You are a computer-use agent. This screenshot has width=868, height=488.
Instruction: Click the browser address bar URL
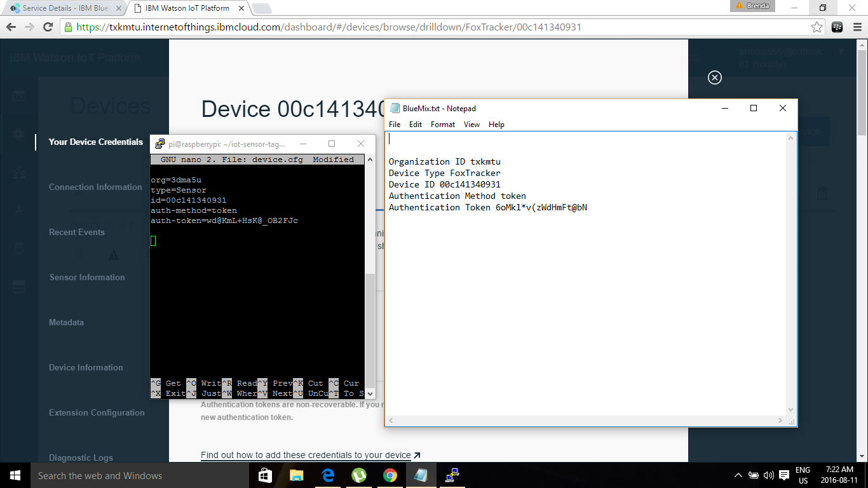(x=329, y=27)
